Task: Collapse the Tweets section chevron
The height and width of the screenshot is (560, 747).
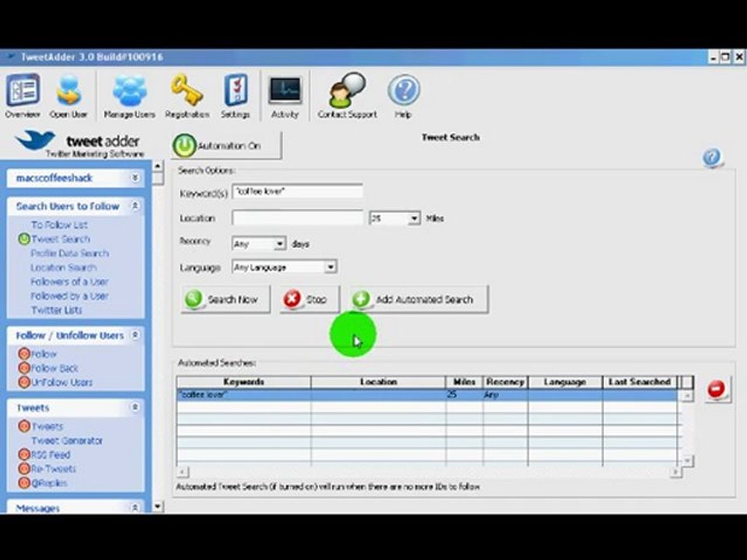Action: pyautogui.click(x=135, y=407)
